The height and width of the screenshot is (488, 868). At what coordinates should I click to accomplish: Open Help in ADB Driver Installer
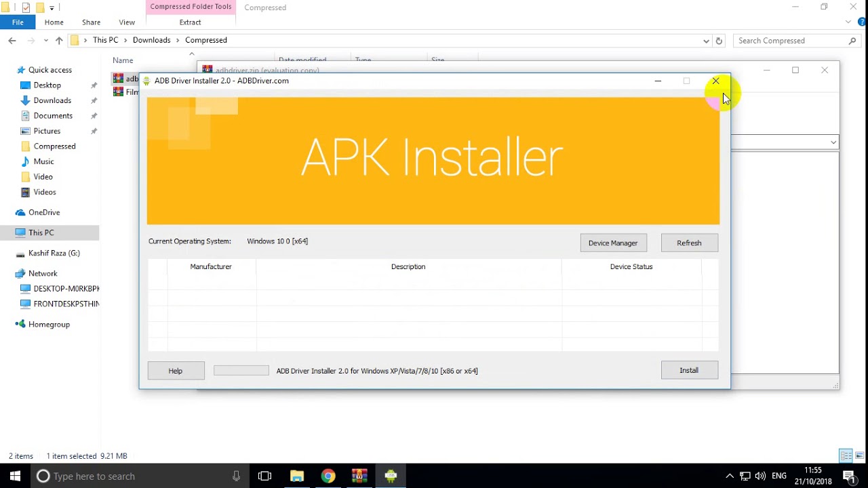[x=176, y=371]
